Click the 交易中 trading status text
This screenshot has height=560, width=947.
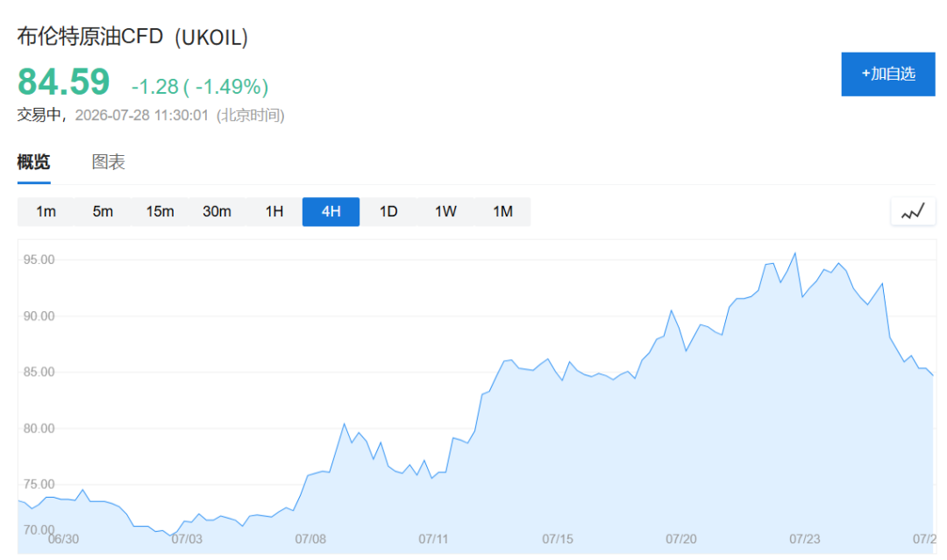39,116
